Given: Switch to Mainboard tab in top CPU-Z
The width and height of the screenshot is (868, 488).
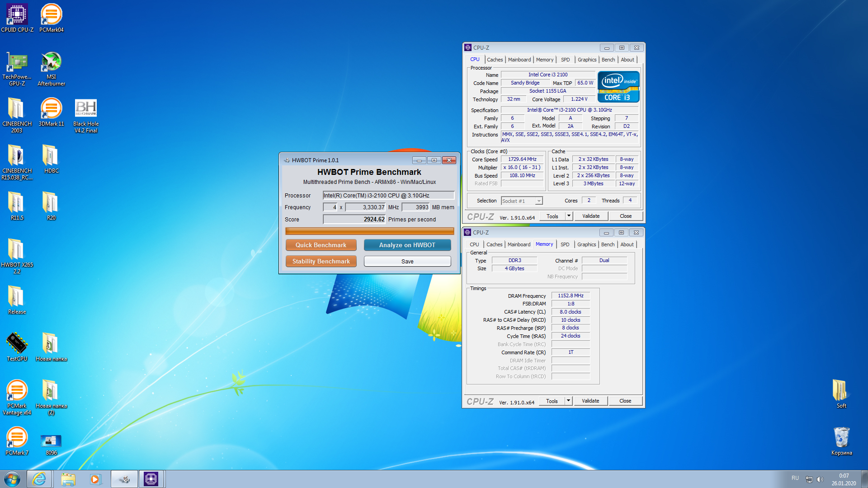Looking at the screenshot, I should pos(519,60).
